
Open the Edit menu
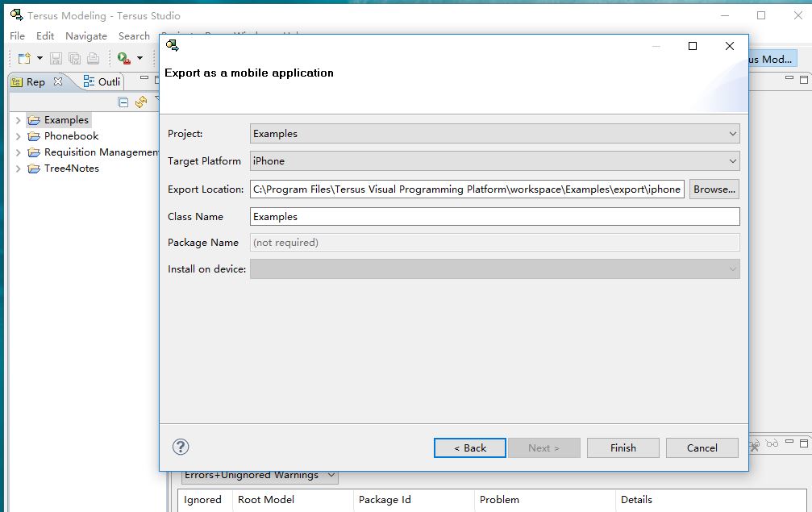tap(45, 36)
